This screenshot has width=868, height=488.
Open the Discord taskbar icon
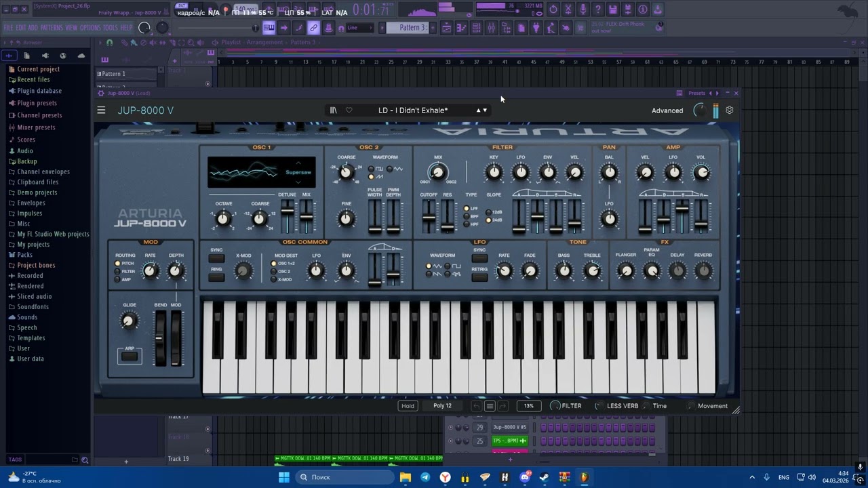(x=525, y=477)
